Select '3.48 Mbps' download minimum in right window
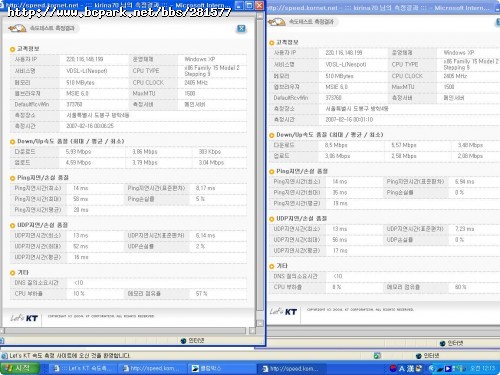Viewport: 500px width, 375px height. pyautogui.click(x=470, y=145)
